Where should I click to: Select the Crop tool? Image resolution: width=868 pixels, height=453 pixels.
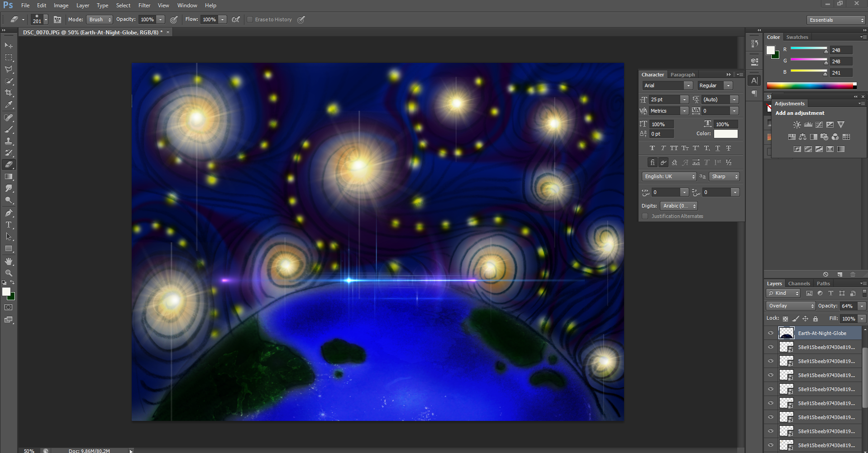[x=9, y=93]
